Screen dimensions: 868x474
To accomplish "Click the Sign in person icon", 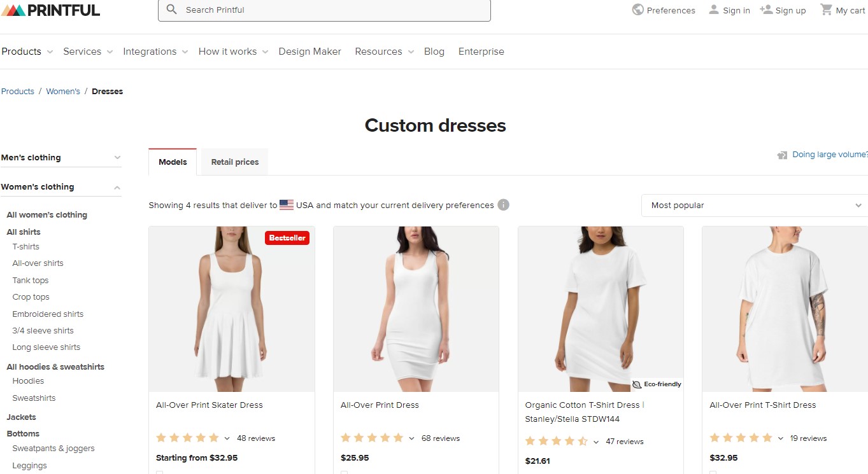I will (x=713, y=9).
